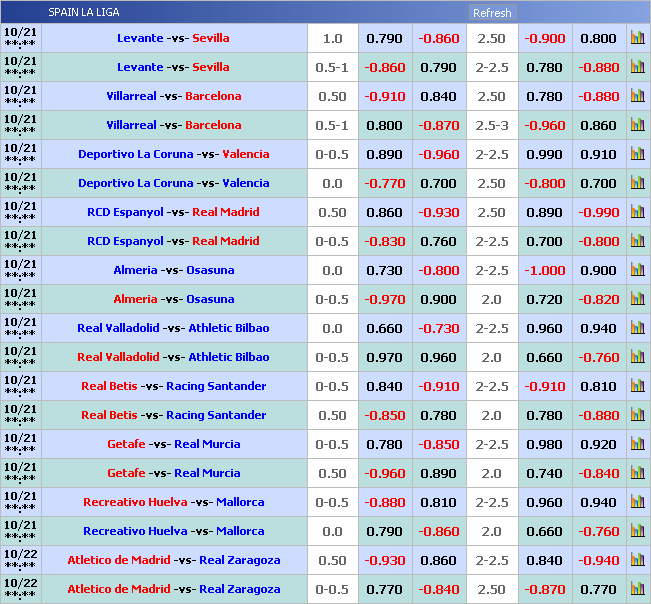Screen dimensions: 651x604
Task: Click the SPAIN LA LIGA header title
Action: click(85, 13)
